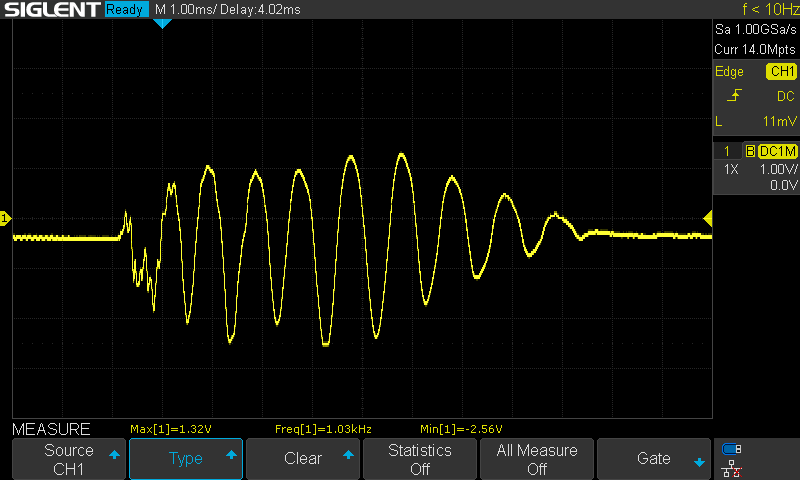Click the blue trigger position marker at top
The height and width of the screenshot is (480, 800).
coord(162,23)
